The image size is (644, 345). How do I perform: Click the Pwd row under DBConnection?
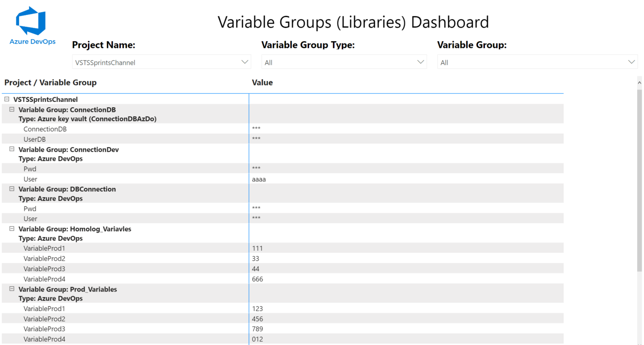pyautogui.click(x=30, y=209)
